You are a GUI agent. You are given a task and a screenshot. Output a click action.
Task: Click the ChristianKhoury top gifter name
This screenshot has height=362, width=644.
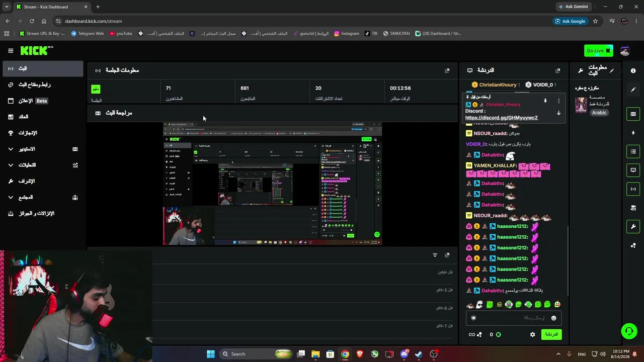click(x=498, y=85)
